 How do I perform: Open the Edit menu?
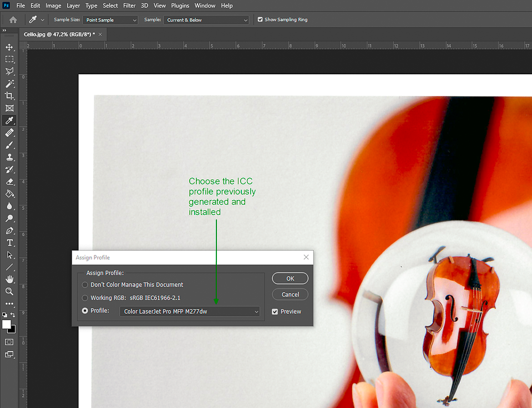[36, 6]
